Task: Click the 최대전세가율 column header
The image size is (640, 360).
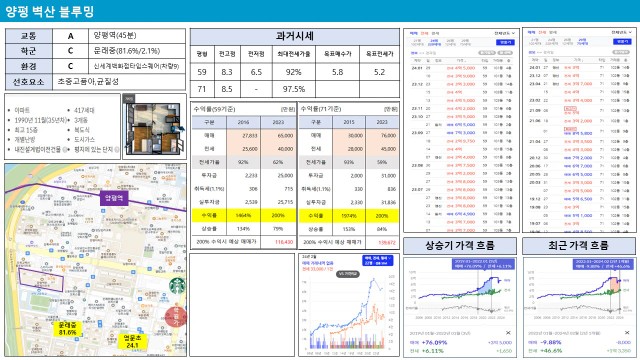Action: pyautogui.click(x=293, y=54)
